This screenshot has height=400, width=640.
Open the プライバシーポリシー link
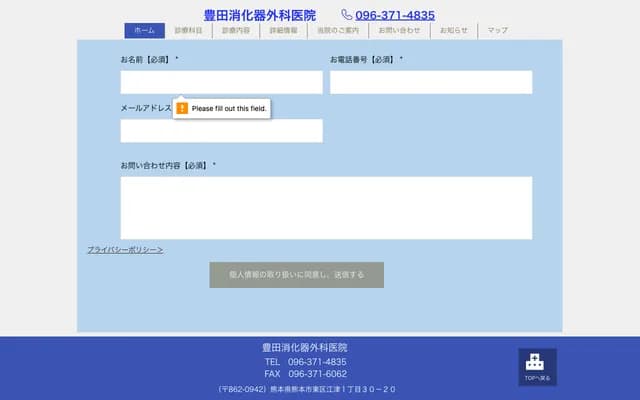point(125,250)
